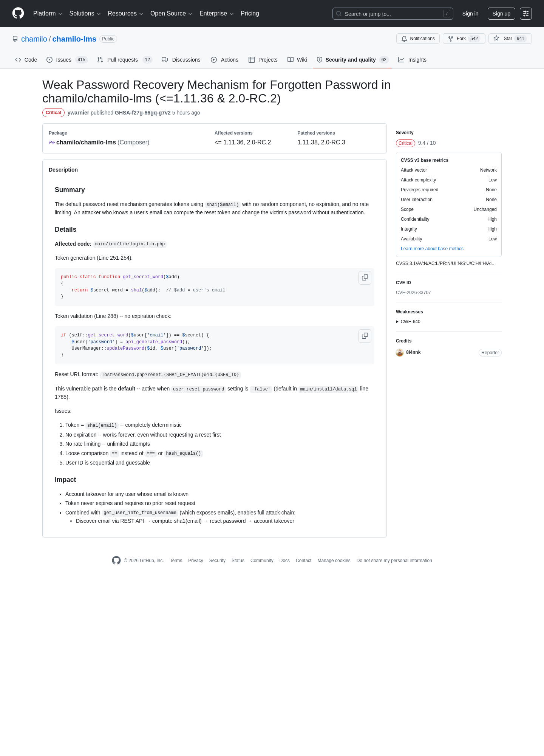Click the 8l4nnk reporter avatar

400,353
